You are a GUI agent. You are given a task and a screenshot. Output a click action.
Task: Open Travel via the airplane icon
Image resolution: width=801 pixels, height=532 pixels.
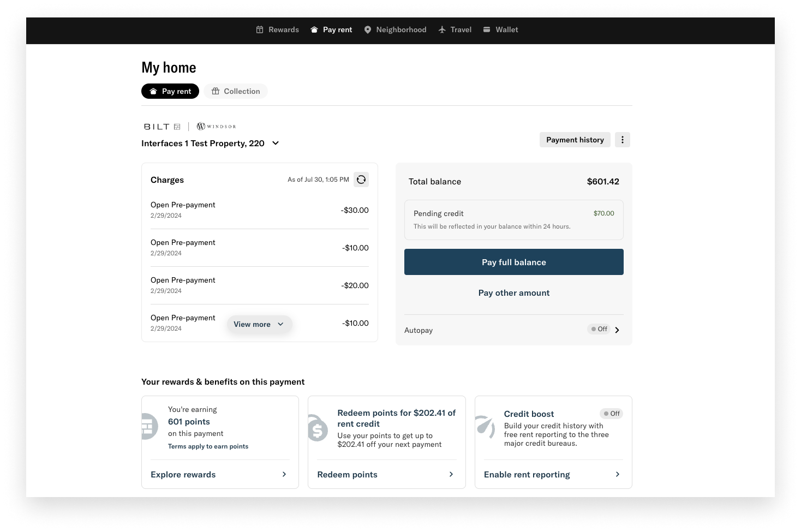tap(441, 29)
